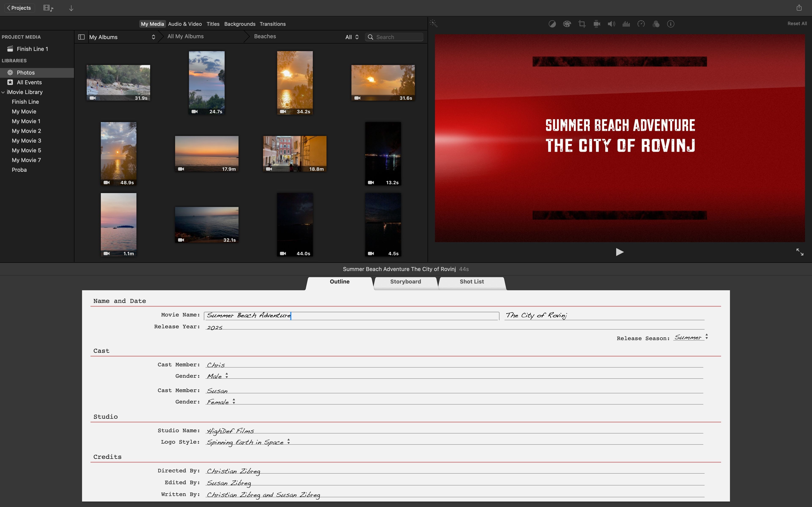Open noise reduction and equalizer icon
The width and height of the screenshot is (812, 507).
(626, 24)
